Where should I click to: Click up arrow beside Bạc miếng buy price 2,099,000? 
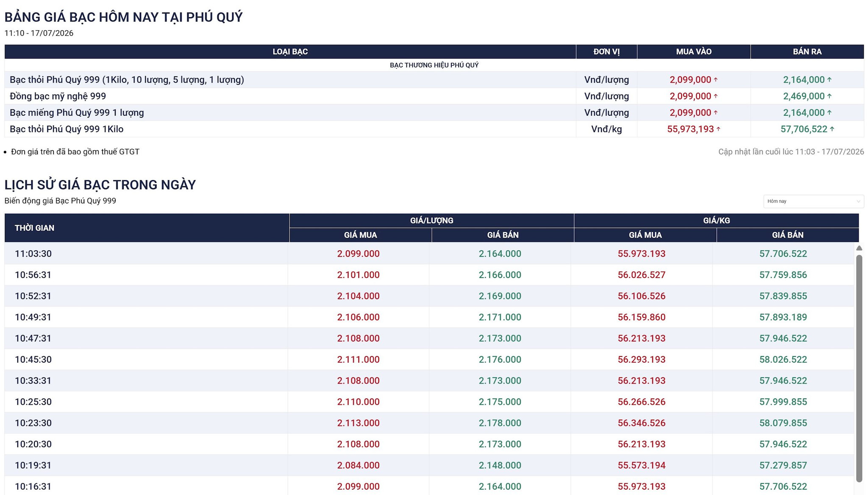pyautogui.click(x=716, y=112)
